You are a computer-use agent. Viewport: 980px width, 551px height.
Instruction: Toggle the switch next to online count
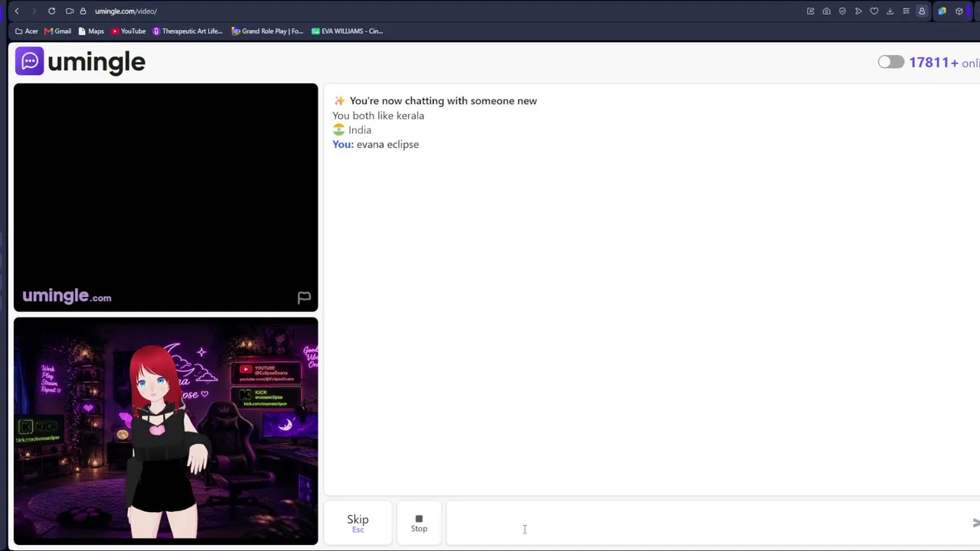coord(890,62)
